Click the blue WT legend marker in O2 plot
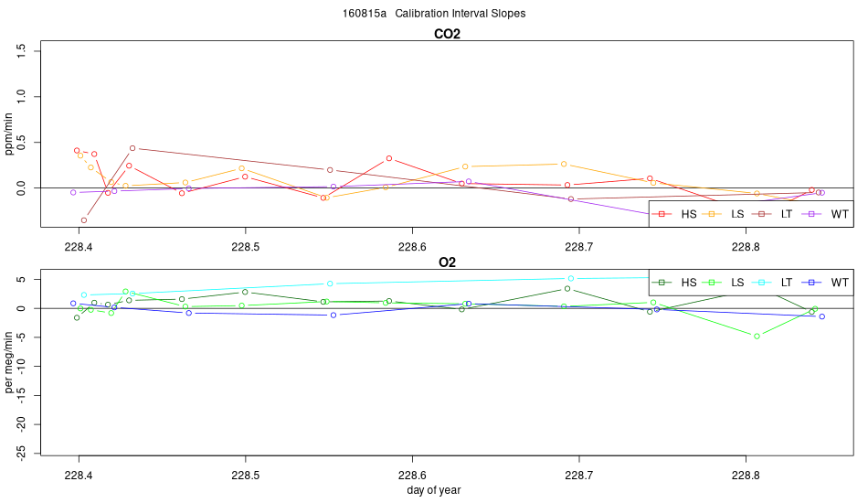 coord(811,283)
